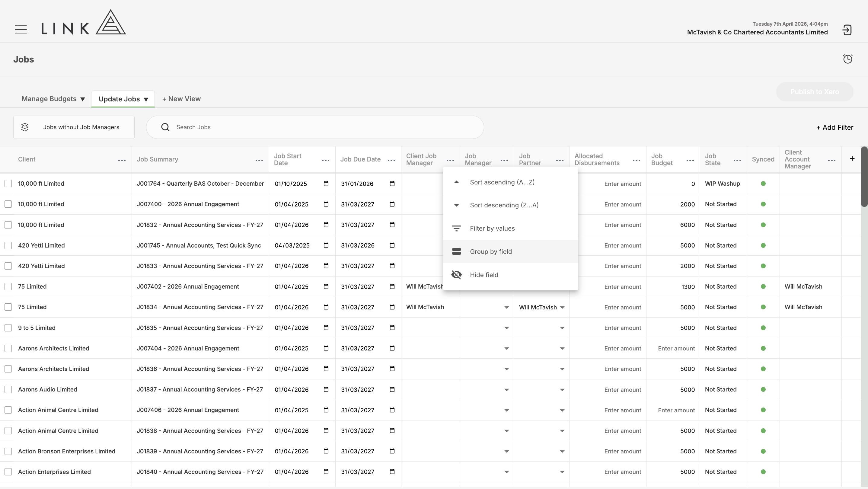Open Job Summary column options menu
868x489 pixels.
coord(259,160)
